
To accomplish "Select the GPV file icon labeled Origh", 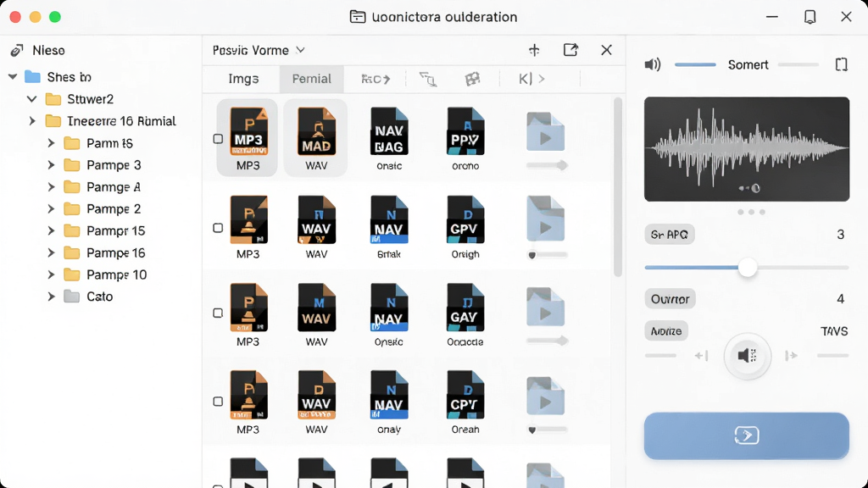I will (x=465, y=219).
